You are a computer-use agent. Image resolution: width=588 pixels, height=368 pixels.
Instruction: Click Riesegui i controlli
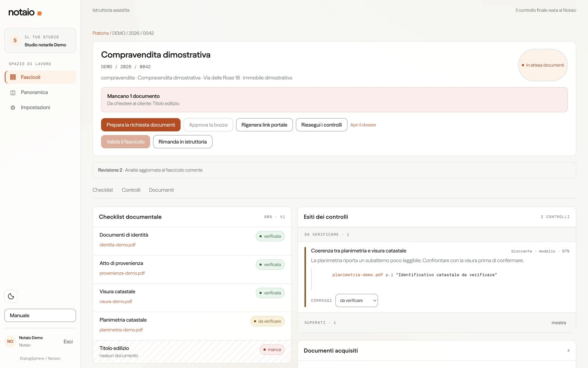click(322, 125)
